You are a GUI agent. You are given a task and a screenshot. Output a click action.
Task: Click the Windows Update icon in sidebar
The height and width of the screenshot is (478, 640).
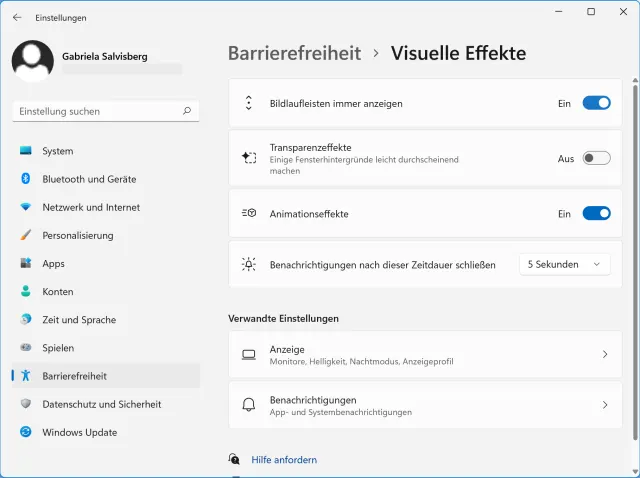26,433
